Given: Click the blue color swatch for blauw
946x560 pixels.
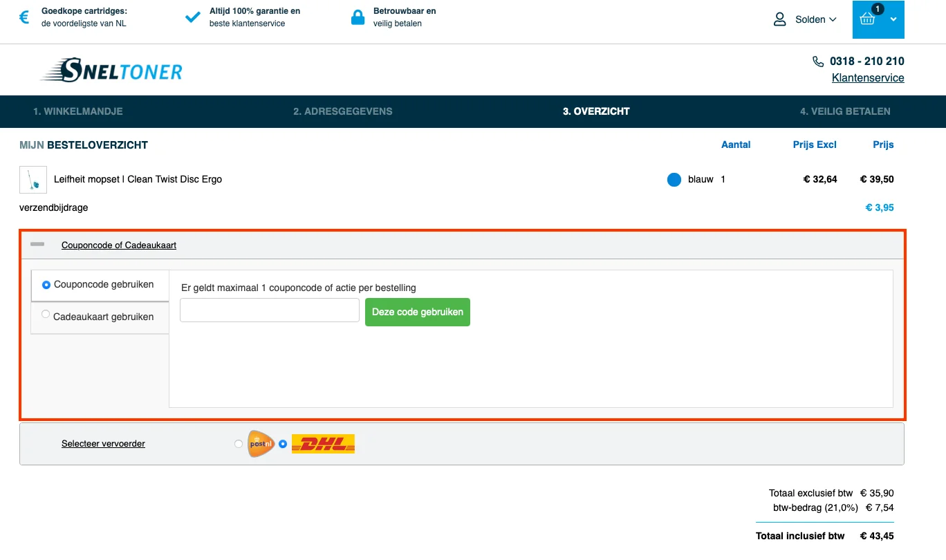Looking at the screenshot, I should (674, 180).
